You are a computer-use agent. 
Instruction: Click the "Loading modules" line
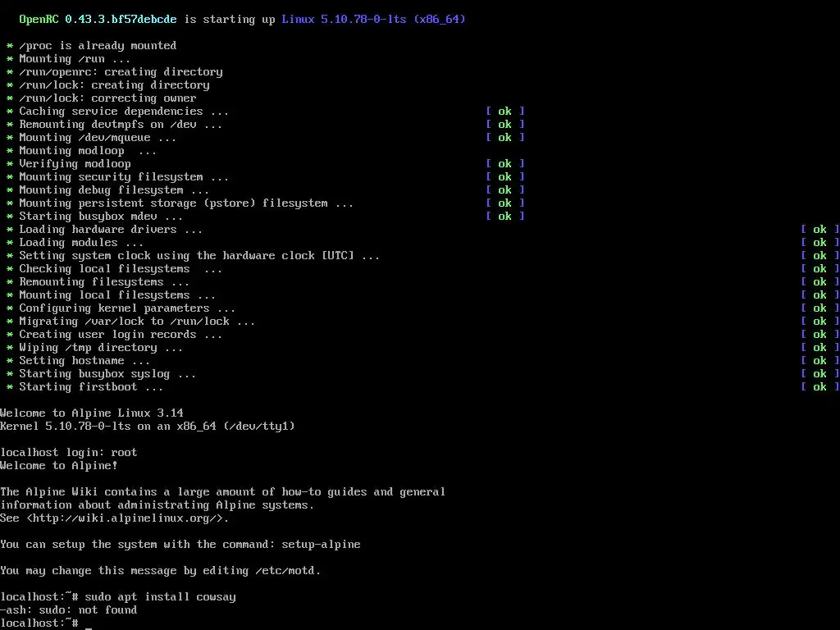[81, 243]
